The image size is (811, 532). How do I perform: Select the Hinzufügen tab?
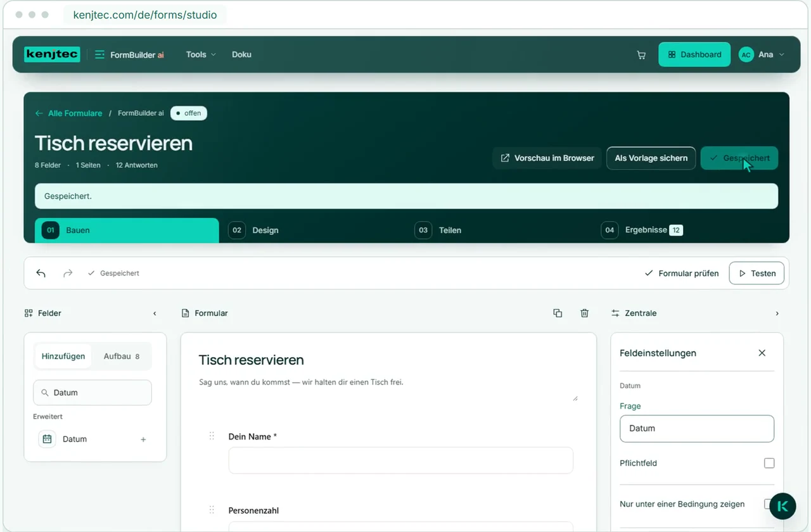click(x=63, y=357)
